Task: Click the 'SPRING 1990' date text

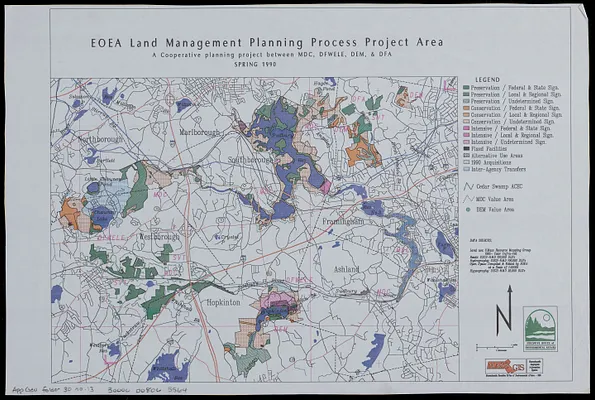Action: click(255, 64)
